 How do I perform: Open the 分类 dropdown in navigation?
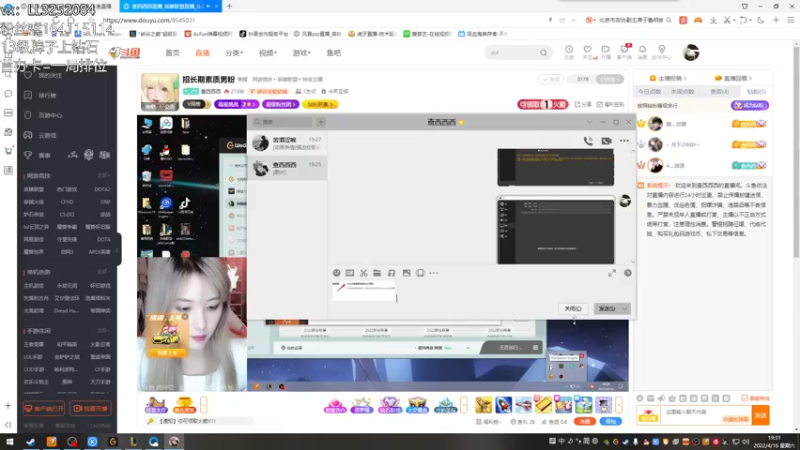[234, 53]
